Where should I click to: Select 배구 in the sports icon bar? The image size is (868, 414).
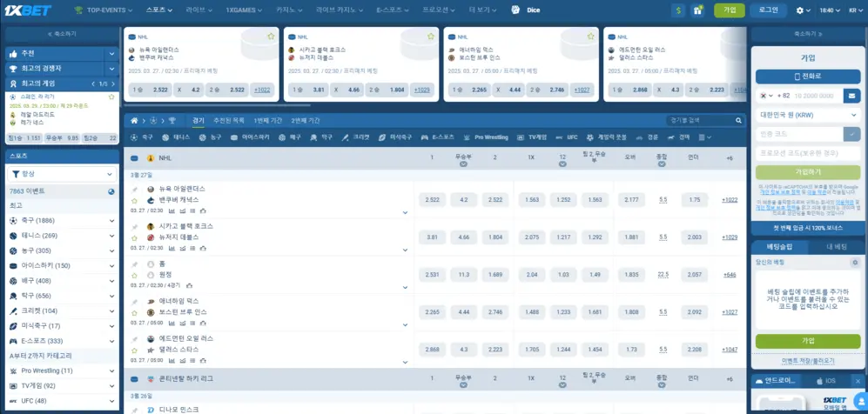[290, 137]
